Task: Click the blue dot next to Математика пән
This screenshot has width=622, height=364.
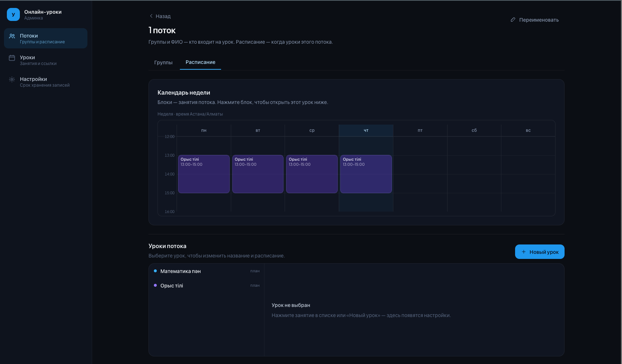Action: tap(155, 271)
